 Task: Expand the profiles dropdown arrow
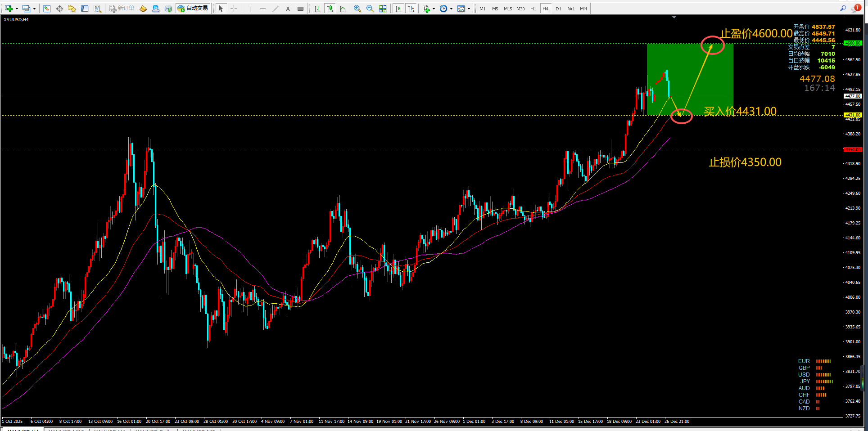pyautogui.click(x=34, y=9)
